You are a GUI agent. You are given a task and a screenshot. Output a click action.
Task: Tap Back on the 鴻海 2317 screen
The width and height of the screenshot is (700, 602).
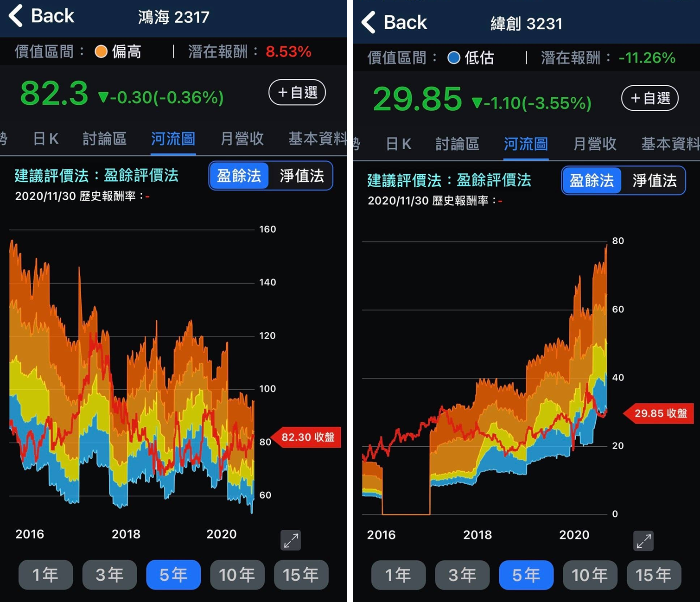tap(41, 16)
